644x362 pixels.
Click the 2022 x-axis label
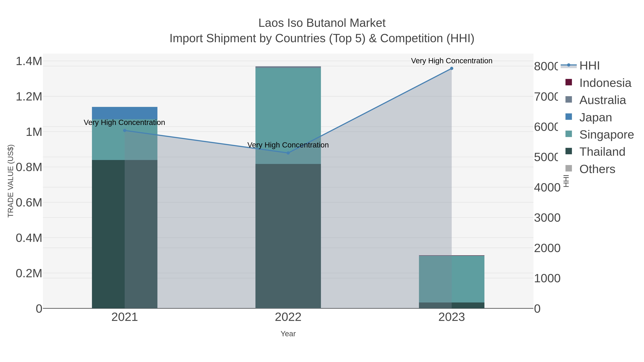tap(288, 317)
